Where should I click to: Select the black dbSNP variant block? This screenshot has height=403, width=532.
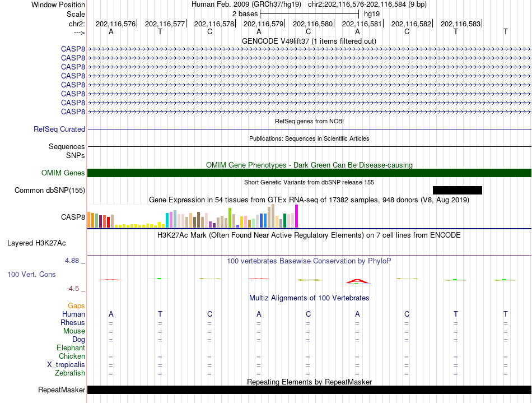(x=458, y=190)
